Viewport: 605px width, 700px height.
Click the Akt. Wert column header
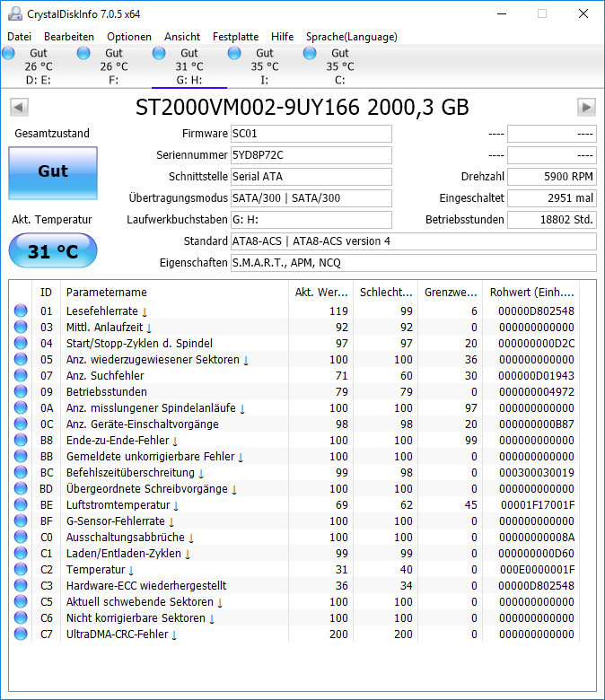[x=321, y=292]
